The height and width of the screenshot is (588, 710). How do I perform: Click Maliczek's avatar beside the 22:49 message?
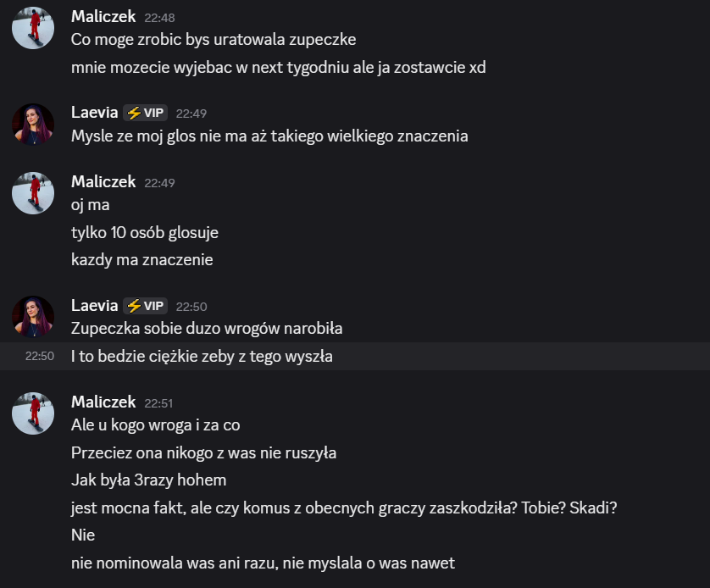coord(33,193)
